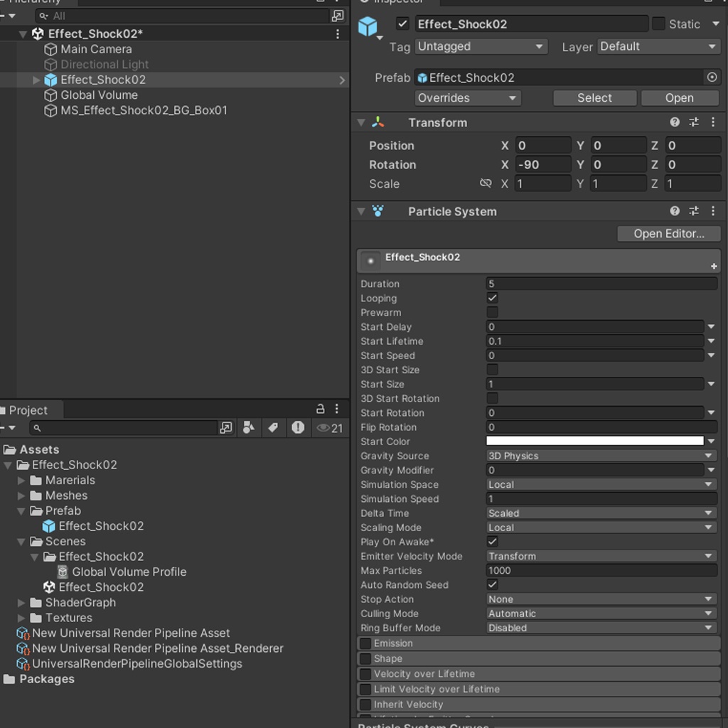Click the Max Particles input field
The image size is (728, 728).
pos(601,570)
